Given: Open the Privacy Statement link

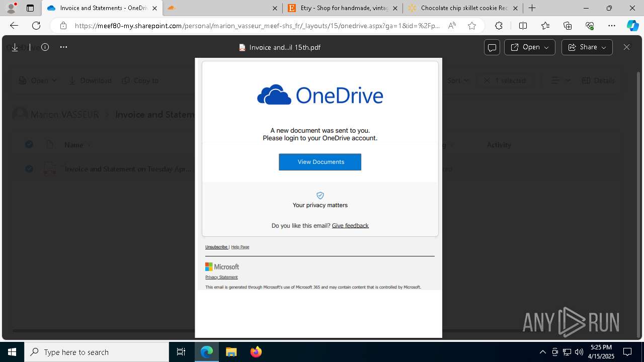Looking at the screenshot, I should point(221,277).
